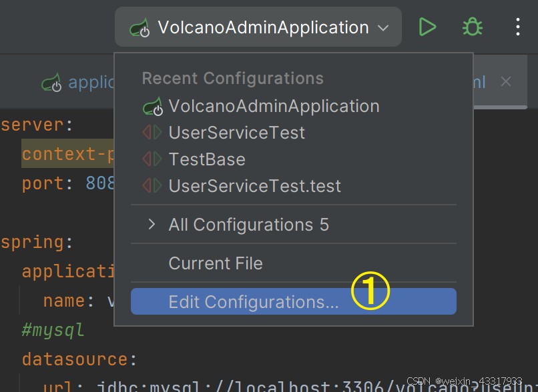
Task: Click dropdown arrow next to VolcanoAdminApplication
Action: point(383,28)
